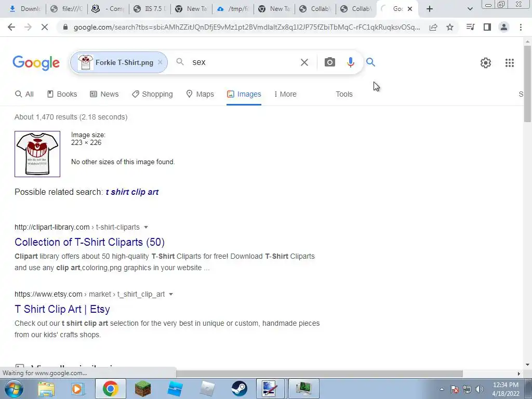Viewport: 532px width, 399px height.
Task: Select the Shopping search category
Action: pos(152,94)
